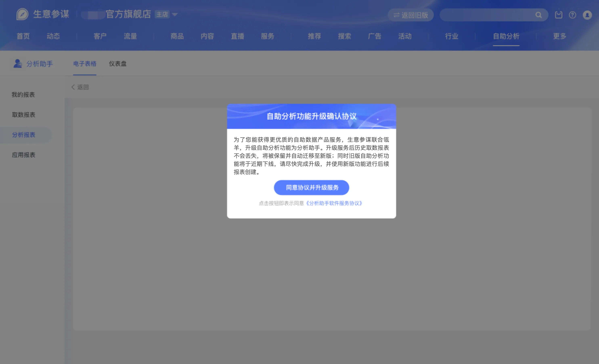
Task: Open the 搜索 nav item
Action: pos(345,36)
